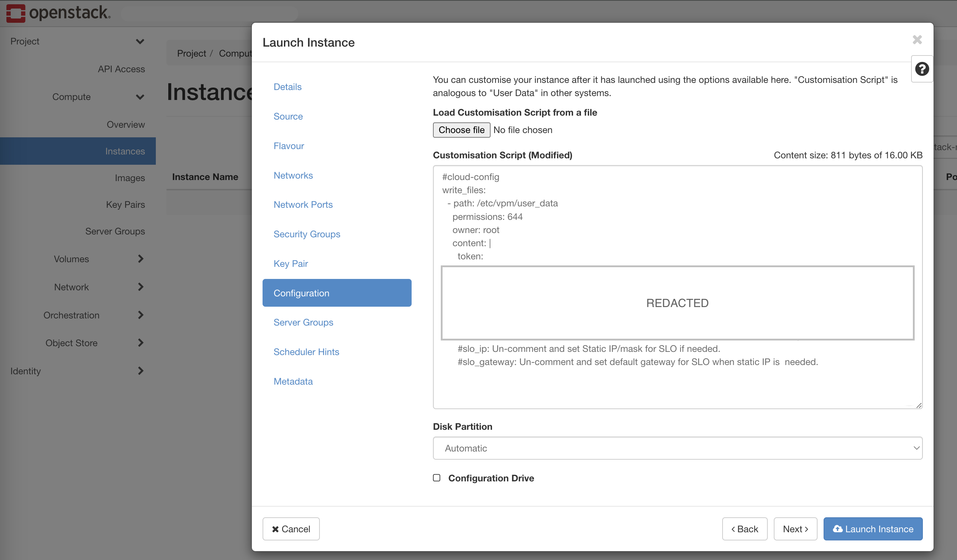Click the Launch Instance button
This screenshot has height=560, width=957.
tap(873, 529)
